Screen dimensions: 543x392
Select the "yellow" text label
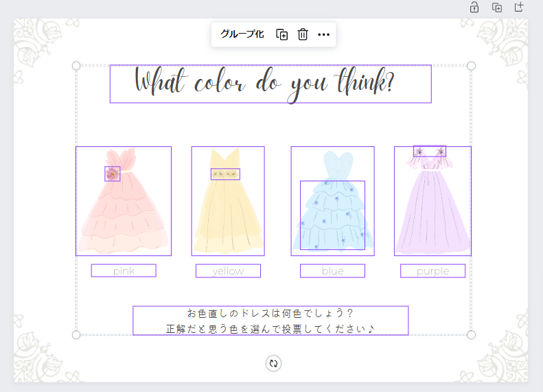tap(228, 270)
